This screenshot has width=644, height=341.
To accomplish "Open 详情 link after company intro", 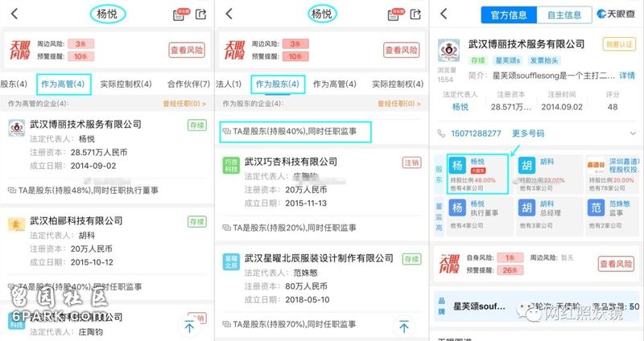I will click(x=627, y=76).
